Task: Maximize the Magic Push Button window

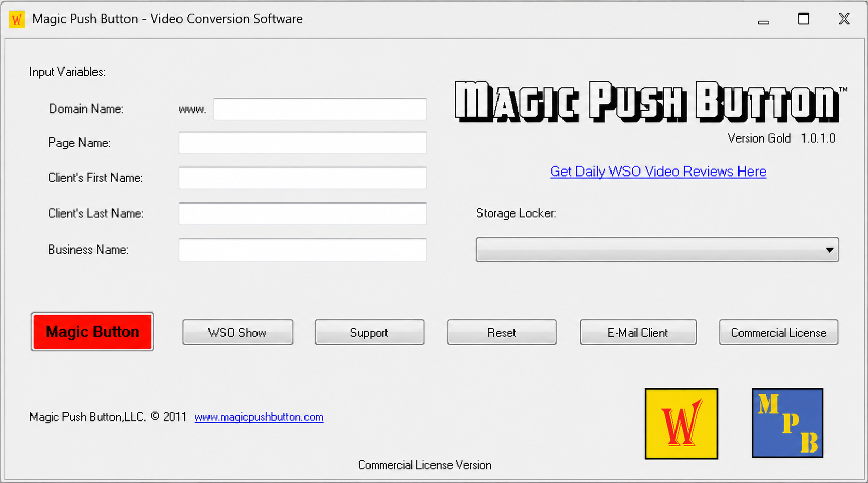Action: coord(803,20)
